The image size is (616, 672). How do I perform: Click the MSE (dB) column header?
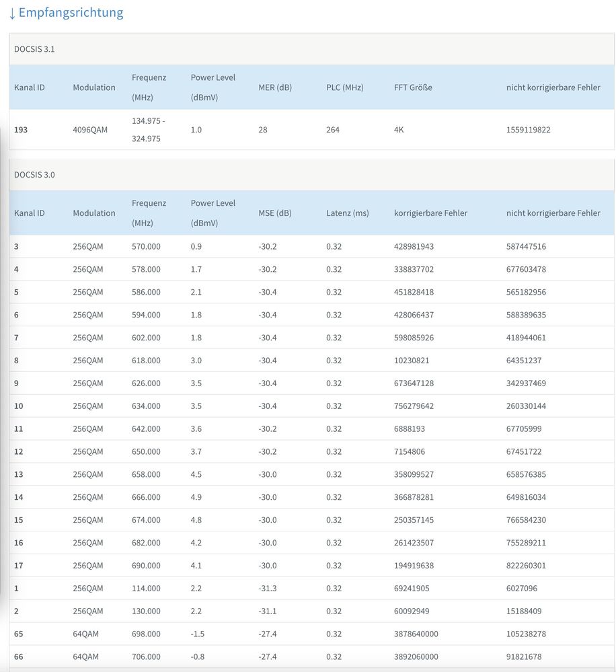point(275,213)
